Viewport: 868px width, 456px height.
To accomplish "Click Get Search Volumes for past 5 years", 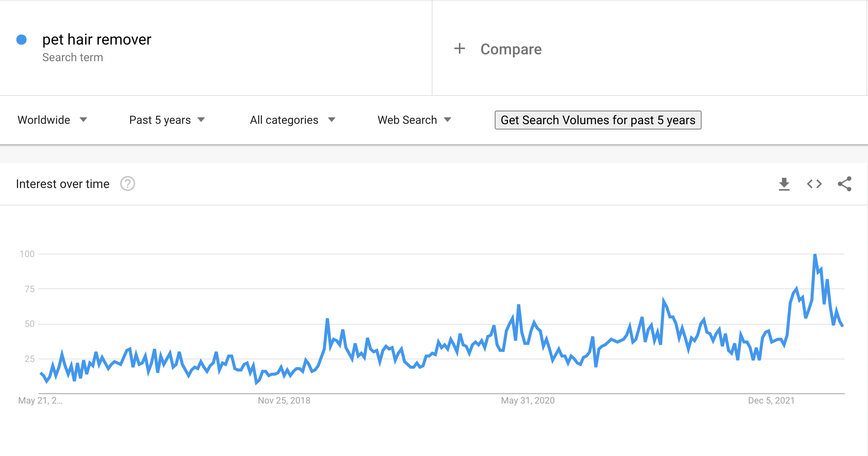I will click(598, 120).
